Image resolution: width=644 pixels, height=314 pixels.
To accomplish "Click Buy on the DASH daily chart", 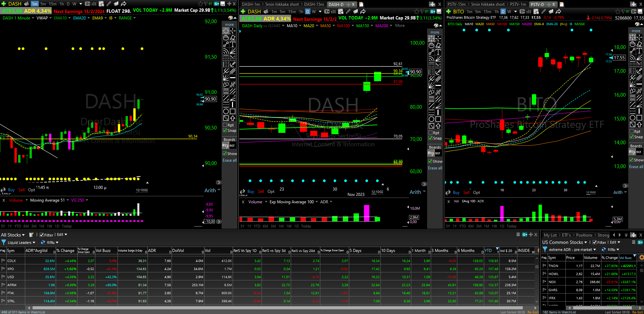I will (x=250, y=192).
